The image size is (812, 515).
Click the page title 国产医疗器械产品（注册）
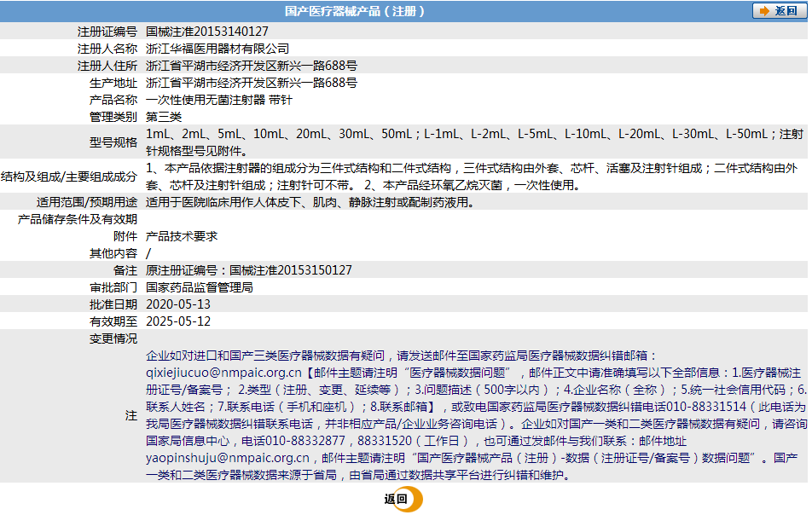pos(355,11)
